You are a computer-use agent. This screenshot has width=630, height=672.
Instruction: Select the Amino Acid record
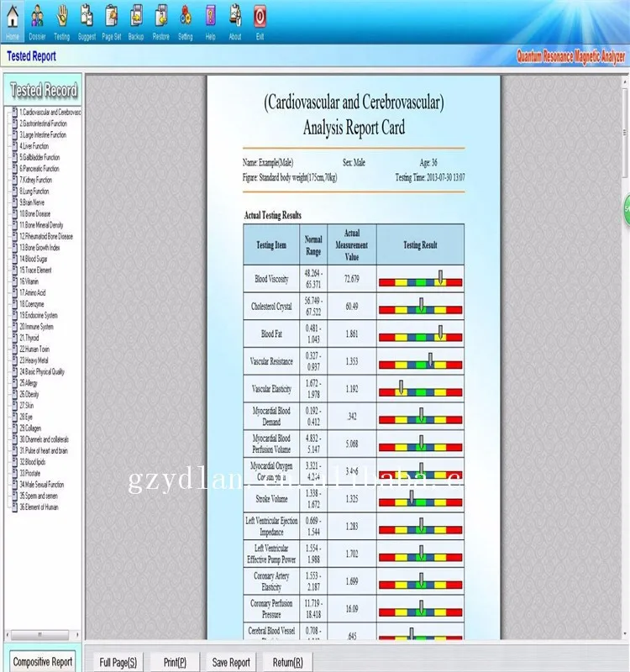pyautogui.click(x=33, y=292)
